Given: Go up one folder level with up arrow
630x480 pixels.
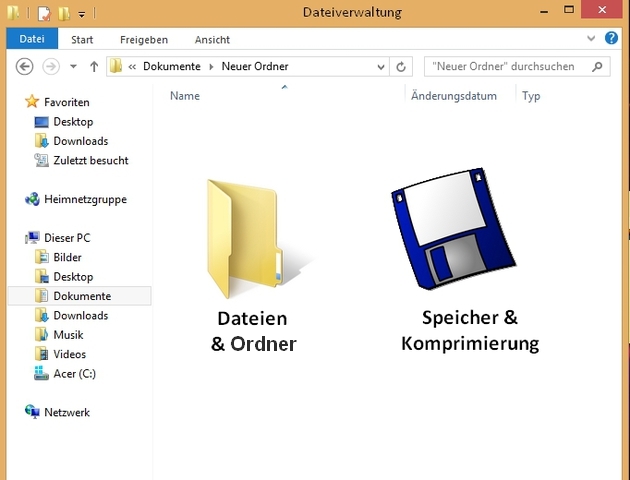Looking at the screenshot, I should 94,66.
